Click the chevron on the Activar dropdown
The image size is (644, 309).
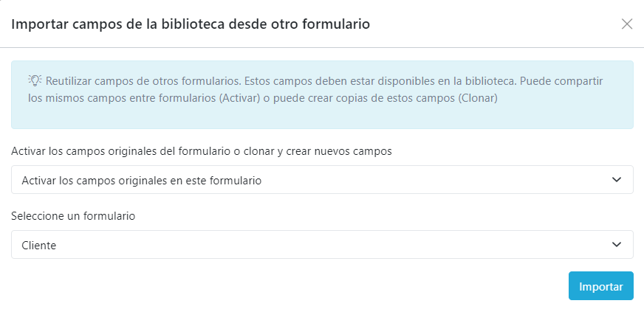[617, 180]
